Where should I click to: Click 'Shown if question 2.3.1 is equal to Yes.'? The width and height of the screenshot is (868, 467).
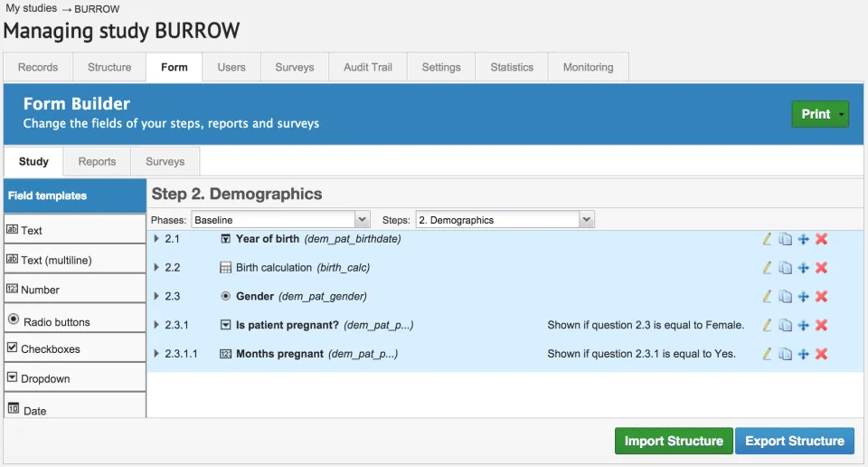tap(642, 354)
